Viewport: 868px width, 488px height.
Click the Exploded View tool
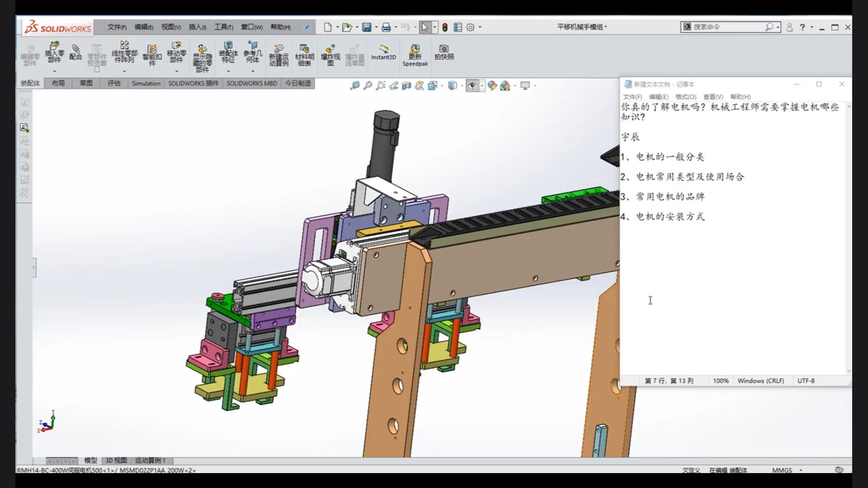pos(330,55)
